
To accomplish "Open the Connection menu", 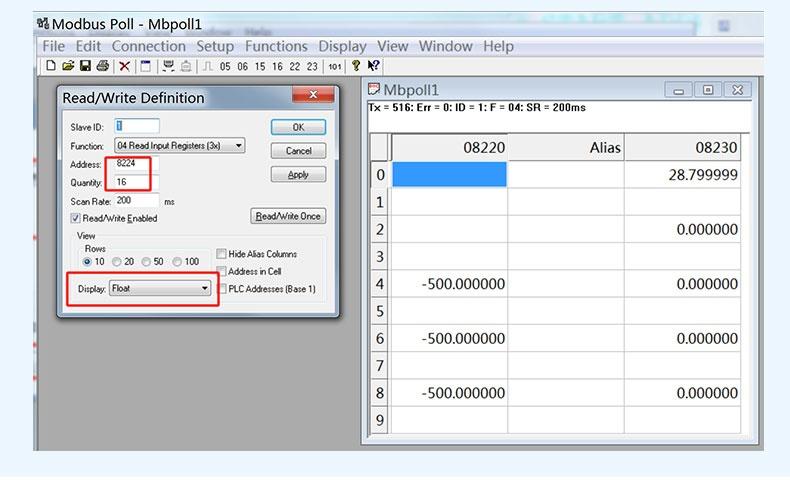I will pos(149,46).
